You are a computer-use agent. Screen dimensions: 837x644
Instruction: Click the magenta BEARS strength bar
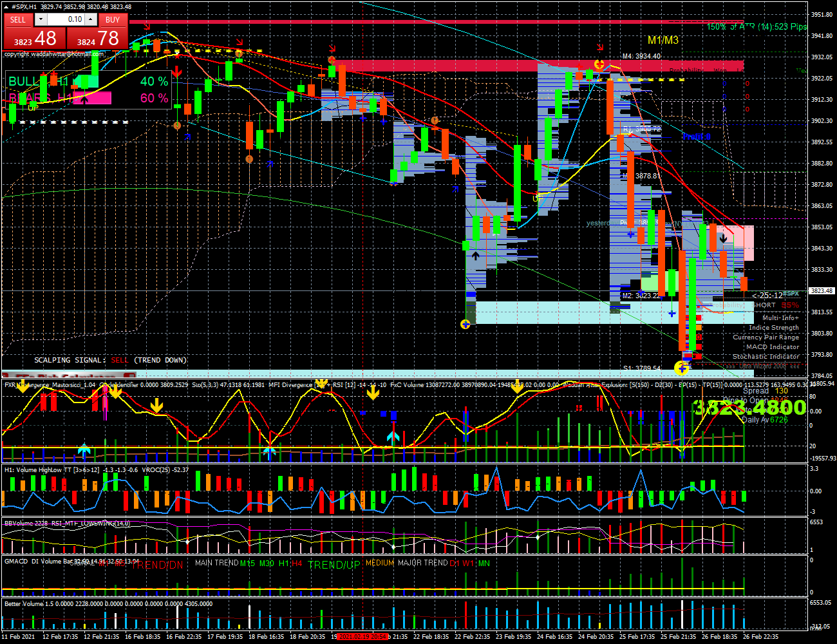pos(92,98)
